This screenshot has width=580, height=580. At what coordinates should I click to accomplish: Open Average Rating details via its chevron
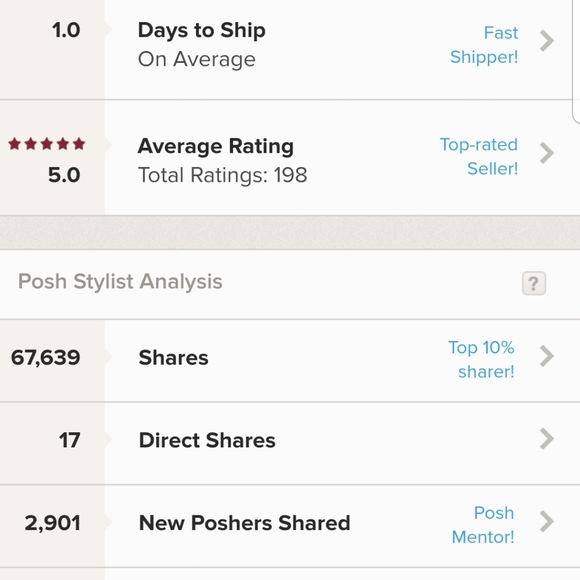click(x=547, y=153)
